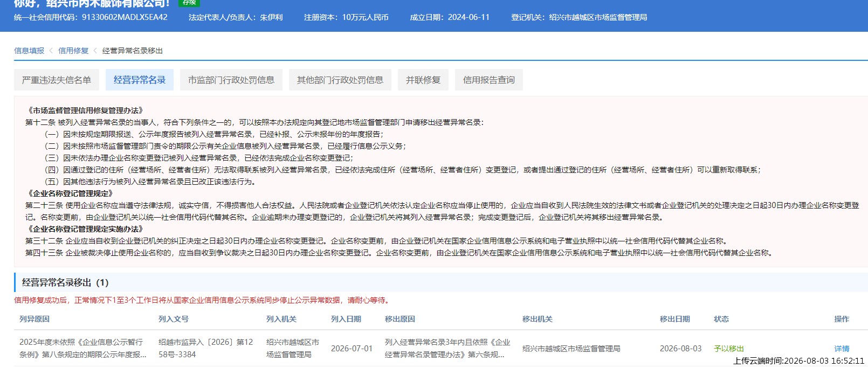Click the 注册资本 10万元人民币 text

click(346, 17)
